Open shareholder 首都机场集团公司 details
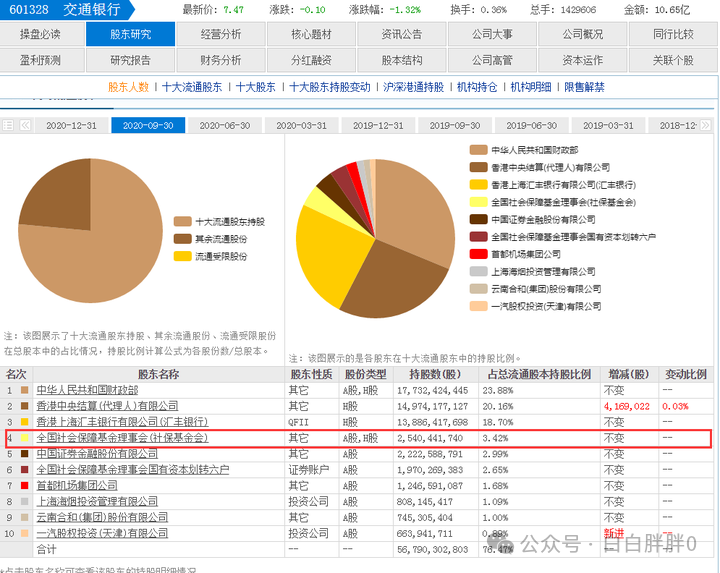The height and width of the screenshot is (573, 720). (77, 486)
